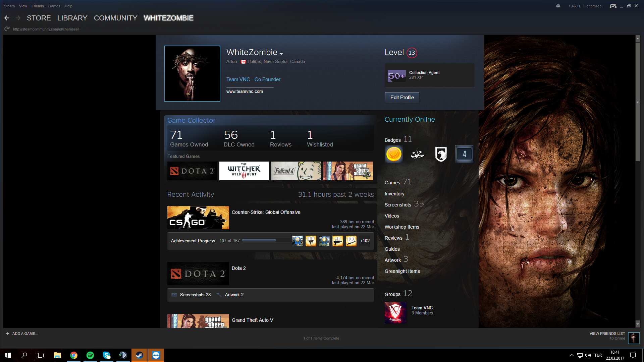644x362 pixels.
Task: Open the Counter-Strike recent activity thumbnail
Action: [x=198, y=218]
